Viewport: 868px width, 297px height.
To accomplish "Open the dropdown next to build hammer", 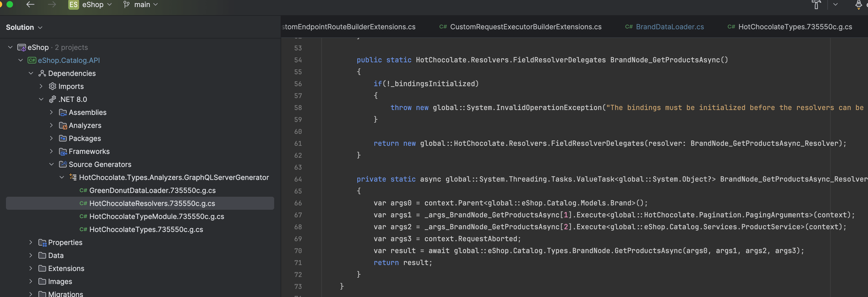I will point(835,4).
